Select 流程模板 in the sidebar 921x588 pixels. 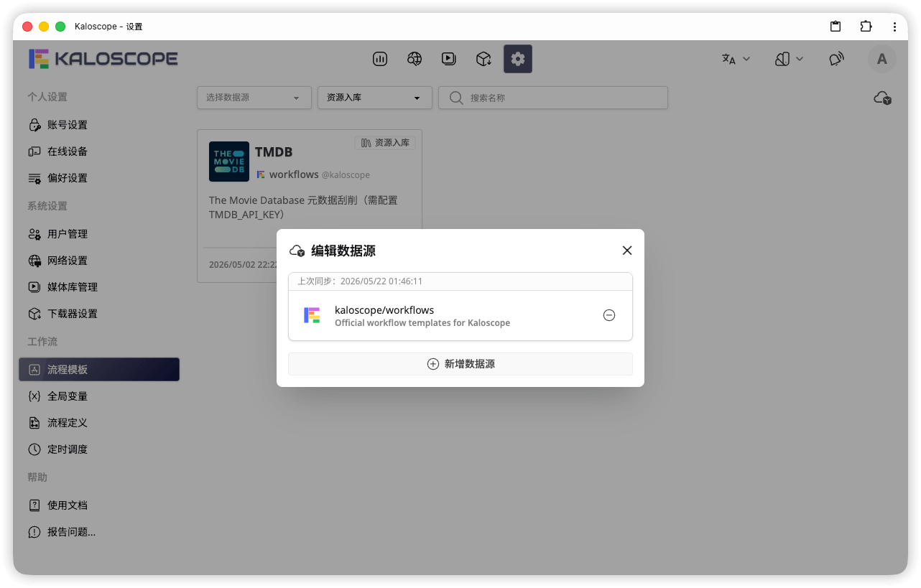99,370
